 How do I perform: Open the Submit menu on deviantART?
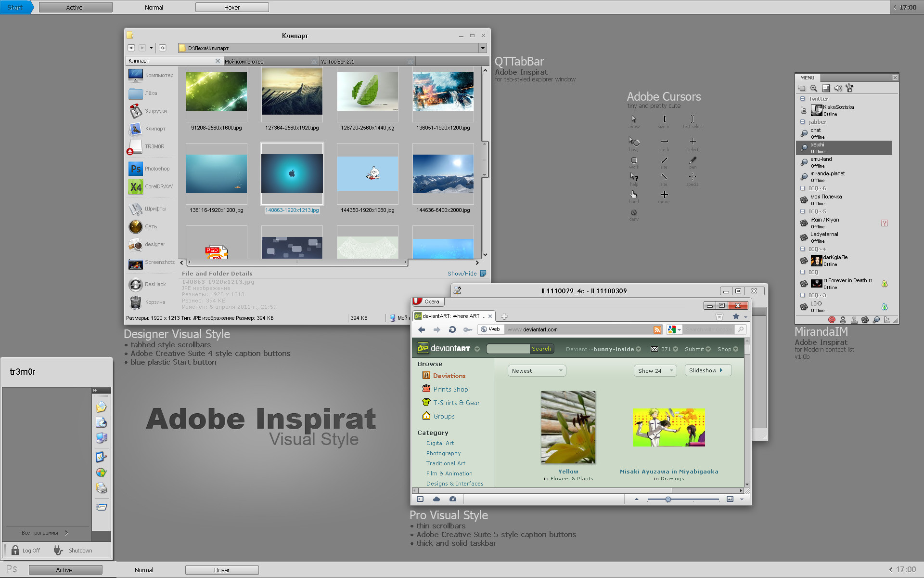click(x=697, y=349)
